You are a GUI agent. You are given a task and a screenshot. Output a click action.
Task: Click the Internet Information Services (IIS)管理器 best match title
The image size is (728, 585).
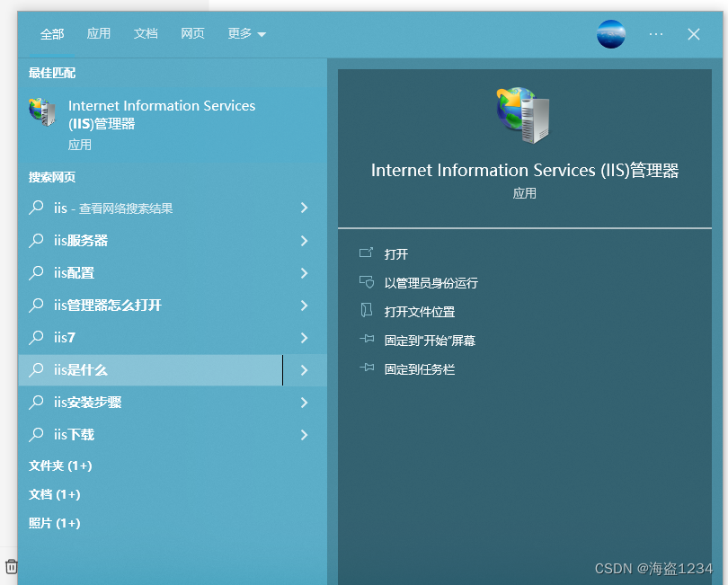(162, 115)
